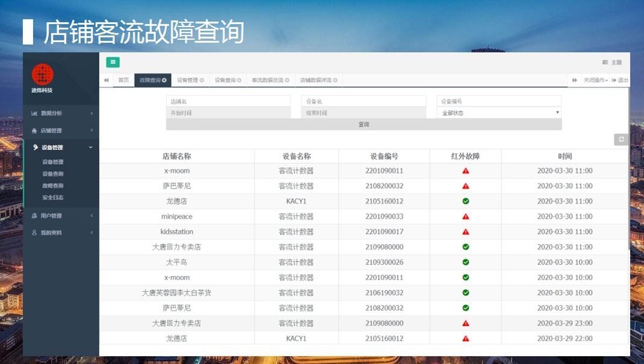The height and width of the screenshot is (364, 644).
Task: Click the 店铺管理 shop icon in sidebar
Action: point(34,130)
